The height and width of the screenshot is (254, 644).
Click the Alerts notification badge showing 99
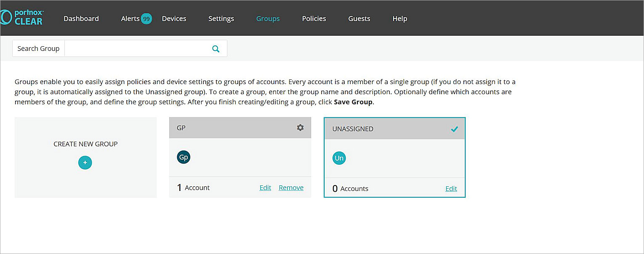(146, 19)
